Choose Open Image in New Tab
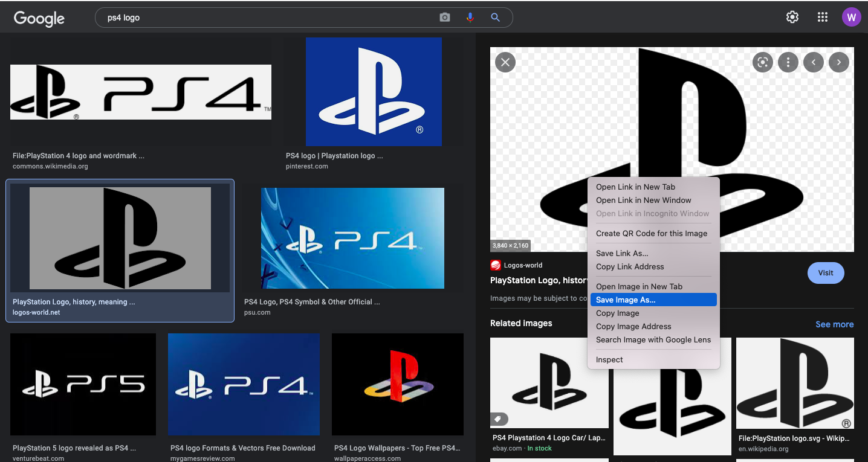Image resolution: width=868 pixels, height=462 pixels. 653,287
